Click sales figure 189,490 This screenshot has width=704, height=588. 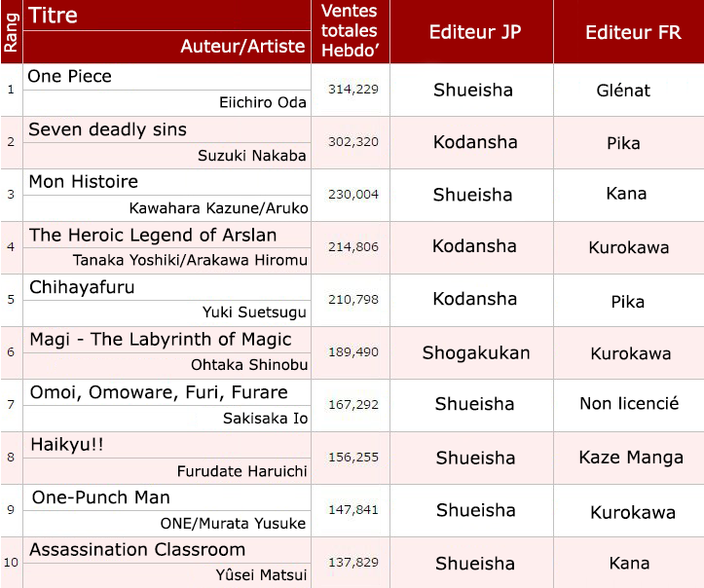[352, 351]
